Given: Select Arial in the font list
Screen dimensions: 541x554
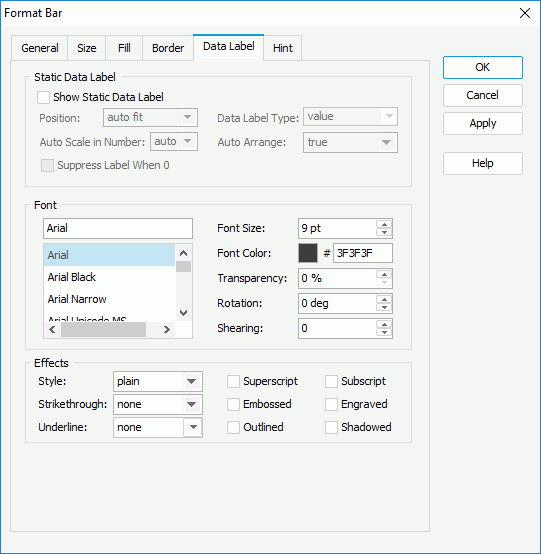Looking at the screenshot, I should [x=109, y=255].
